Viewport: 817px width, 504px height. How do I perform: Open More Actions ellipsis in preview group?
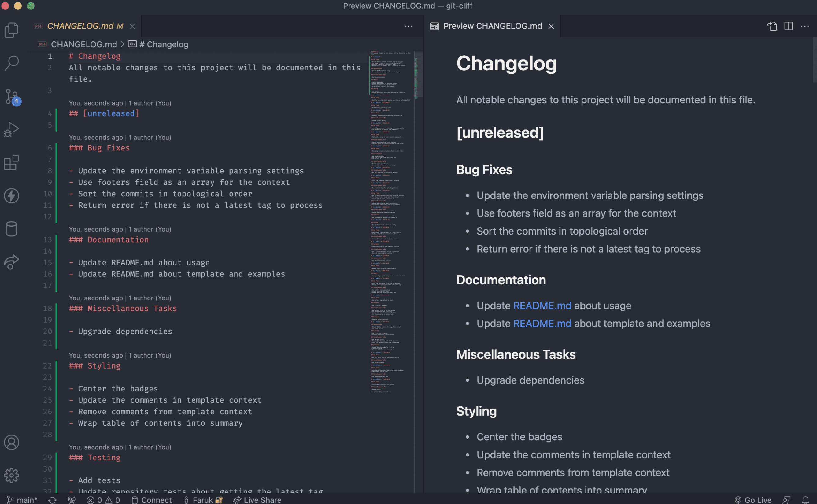tap(805, 26)
